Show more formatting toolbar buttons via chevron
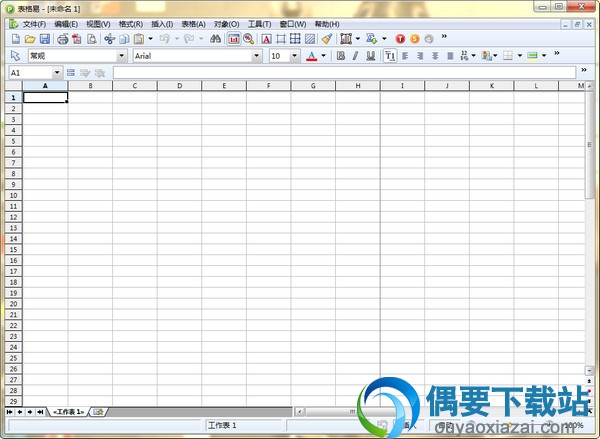 tap(557, 53)
